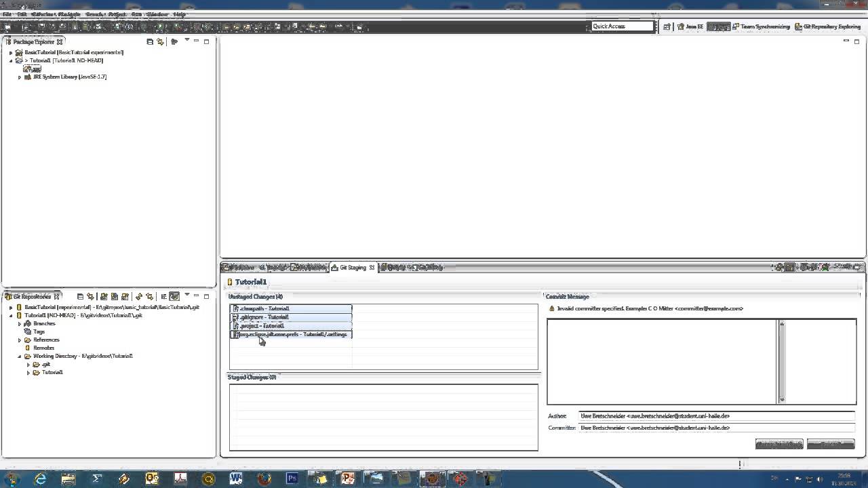Expand References node in Git Repositories
The height and width of the screenshot is (488, 868).
pos(20,340)
